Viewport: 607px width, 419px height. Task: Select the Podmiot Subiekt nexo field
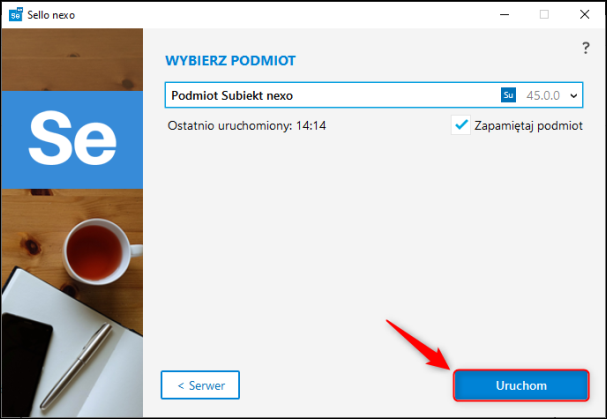(x=374, y=95)
